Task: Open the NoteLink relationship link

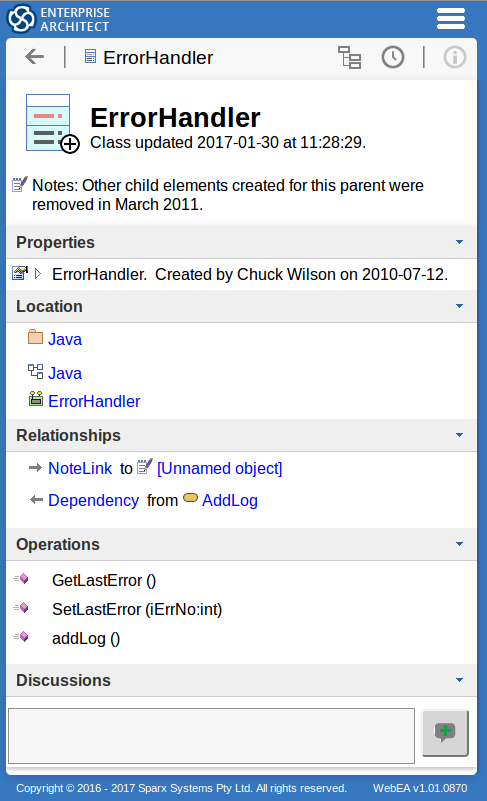Action: click(x=80, y=468)
